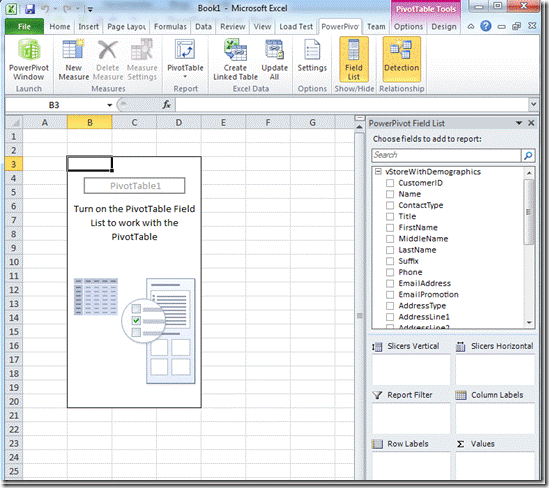This screenshot has height=488, width=549.
Task: Switch to the Load Test tab
Action: (x=296, y=27)
